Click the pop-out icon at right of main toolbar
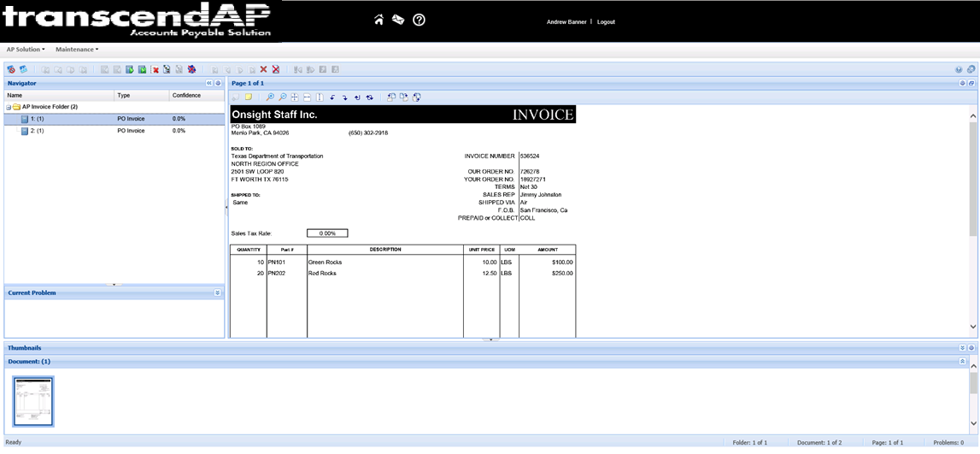980x454 pixels. [x=971, y=69]
